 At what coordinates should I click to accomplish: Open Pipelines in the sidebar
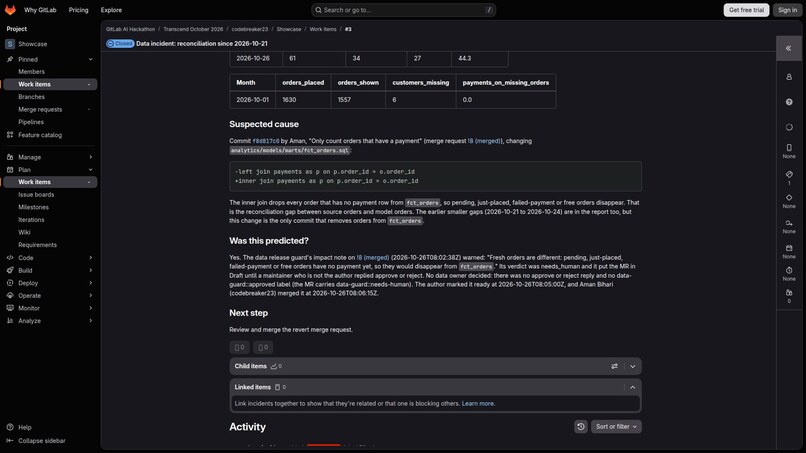pos(31,122)
